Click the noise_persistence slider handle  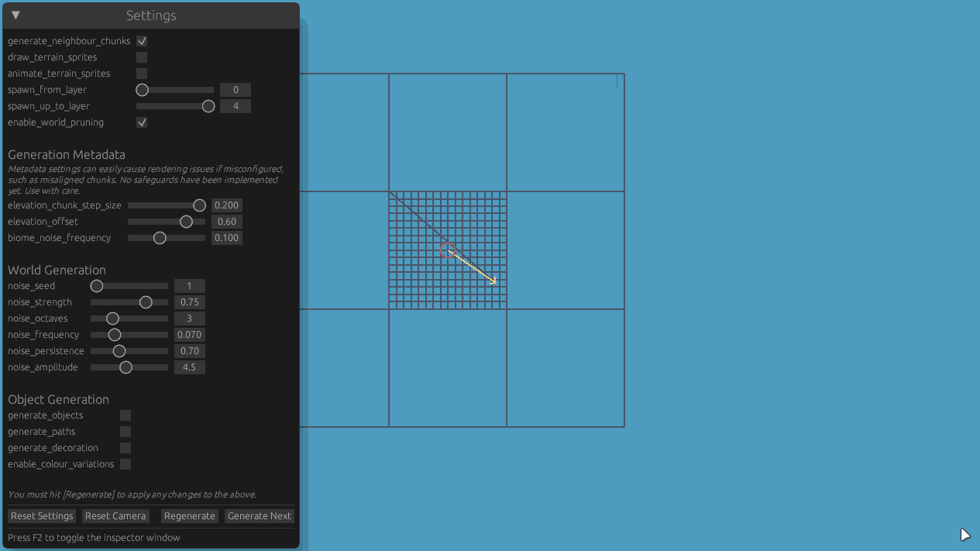click(119, 351)
